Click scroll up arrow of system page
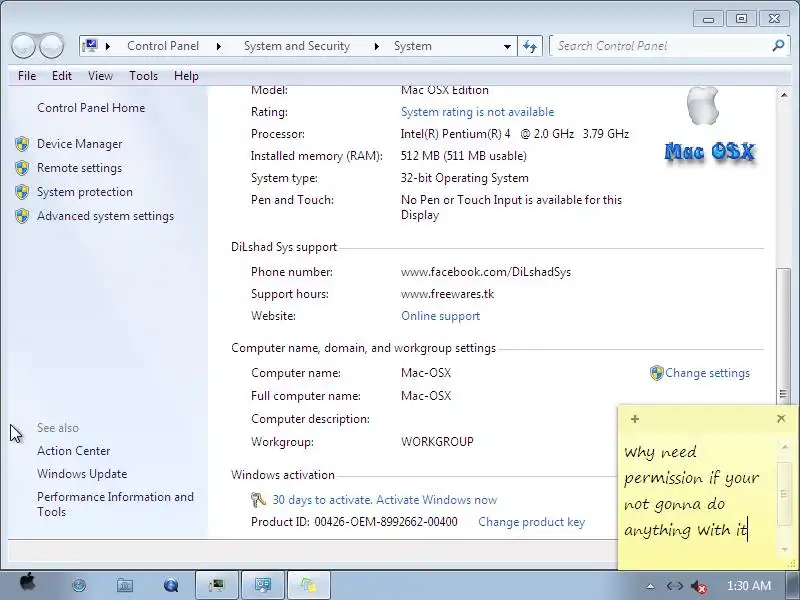This screenshot has width=800, height=600. [x=784, y=95]
